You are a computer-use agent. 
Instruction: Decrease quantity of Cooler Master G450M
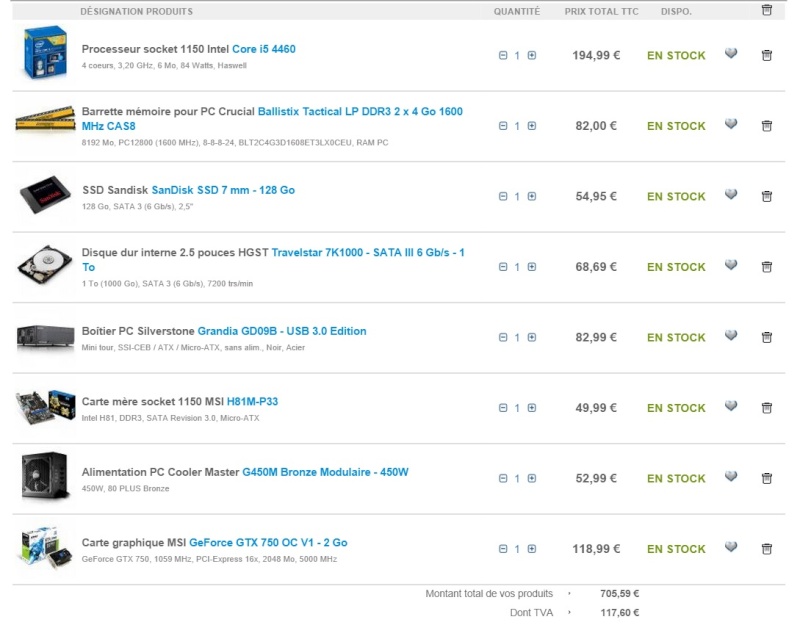click(x=503, y=478)
